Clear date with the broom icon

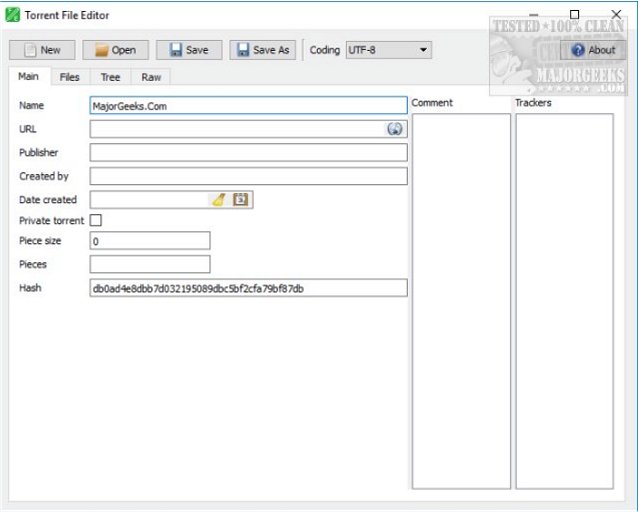[219, 200]
